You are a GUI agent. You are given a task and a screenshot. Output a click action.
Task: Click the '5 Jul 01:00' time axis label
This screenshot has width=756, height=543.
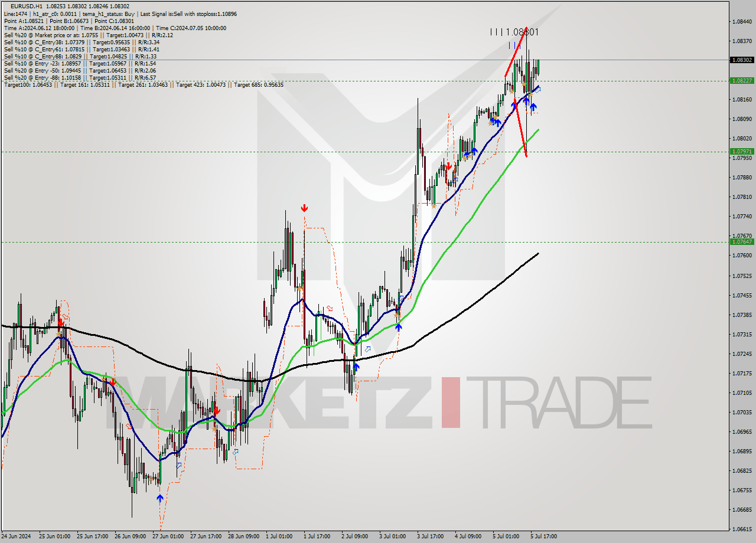point(506,537)
